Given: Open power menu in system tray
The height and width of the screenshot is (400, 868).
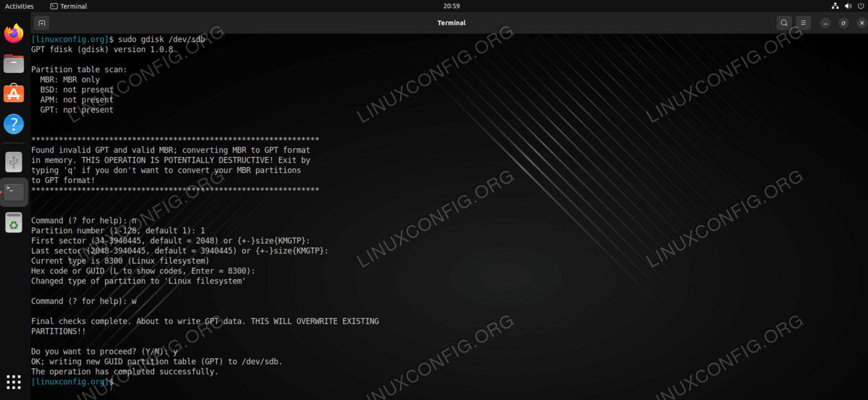Looking at the screenshot, I should coord(859,6).
